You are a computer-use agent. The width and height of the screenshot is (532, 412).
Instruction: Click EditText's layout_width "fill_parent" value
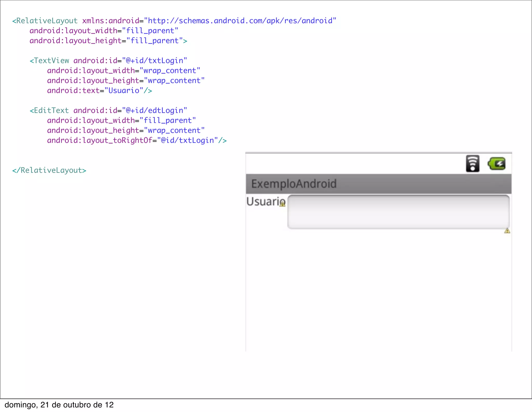pos(168,120)
